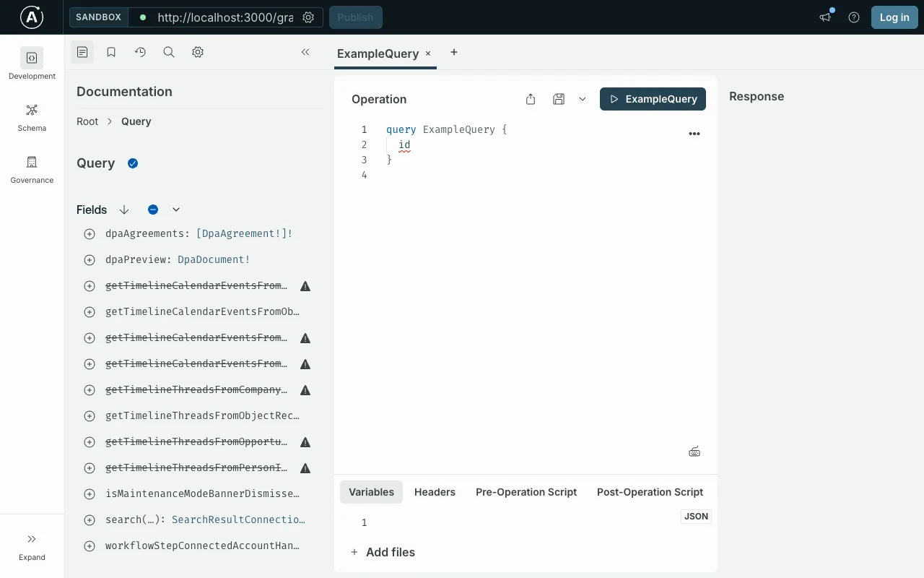This screenshot has height=578, width=924.
Task: Add a new operation tab
Action: (x=454, y=52)
